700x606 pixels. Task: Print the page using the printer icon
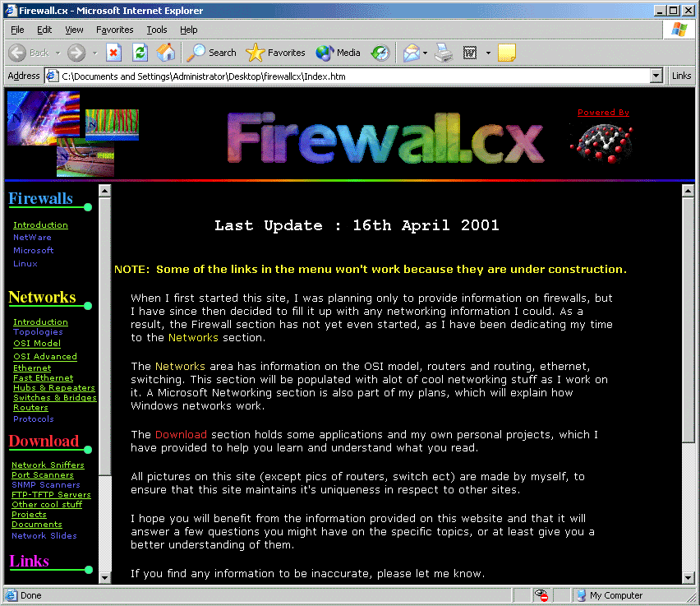(x=444, y=53)
